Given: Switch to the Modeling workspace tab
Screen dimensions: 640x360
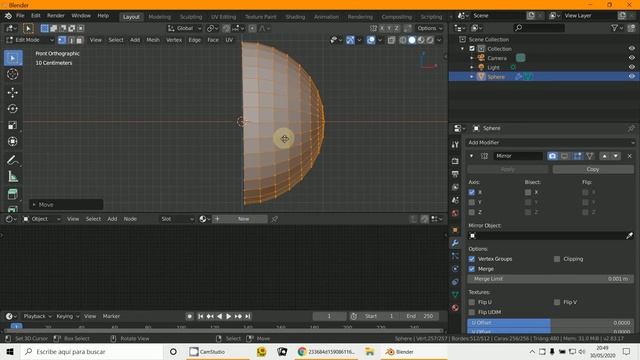Looking at the screenshot, I should pyautogui.click(x=160, y=17).
